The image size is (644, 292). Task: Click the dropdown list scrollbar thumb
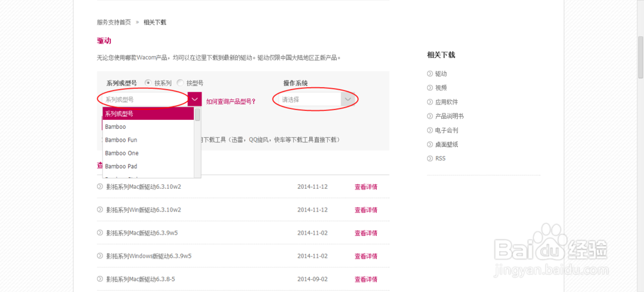click(x=198, y=114)
